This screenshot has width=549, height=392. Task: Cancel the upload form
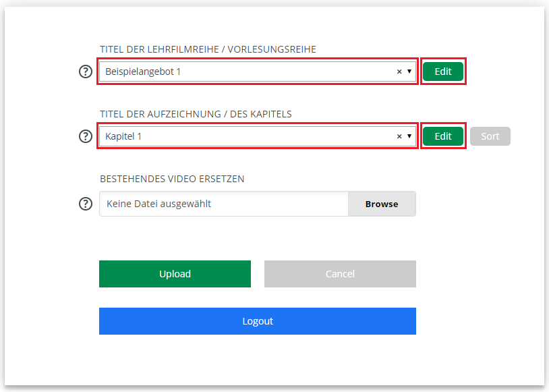(x=340, y=274)
